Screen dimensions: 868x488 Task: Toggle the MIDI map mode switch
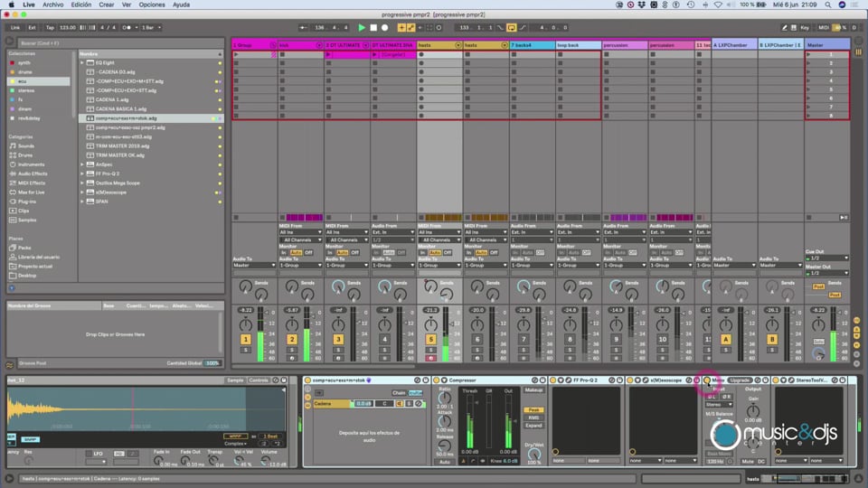coord(823,27)
